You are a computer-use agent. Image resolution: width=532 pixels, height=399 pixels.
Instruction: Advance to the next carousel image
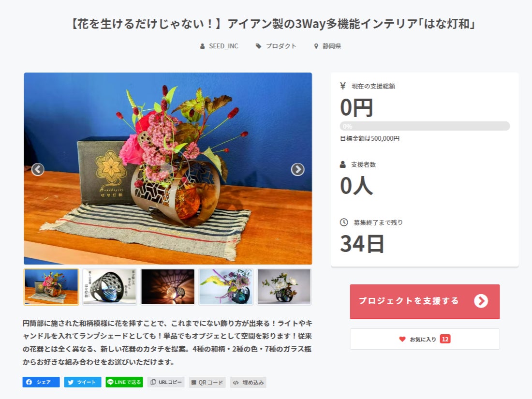297,169
